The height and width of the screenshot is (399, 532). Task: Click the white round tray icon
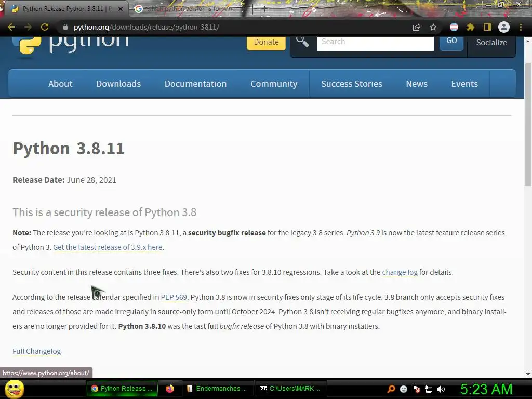pyautogui.click(x=403, y=389)
